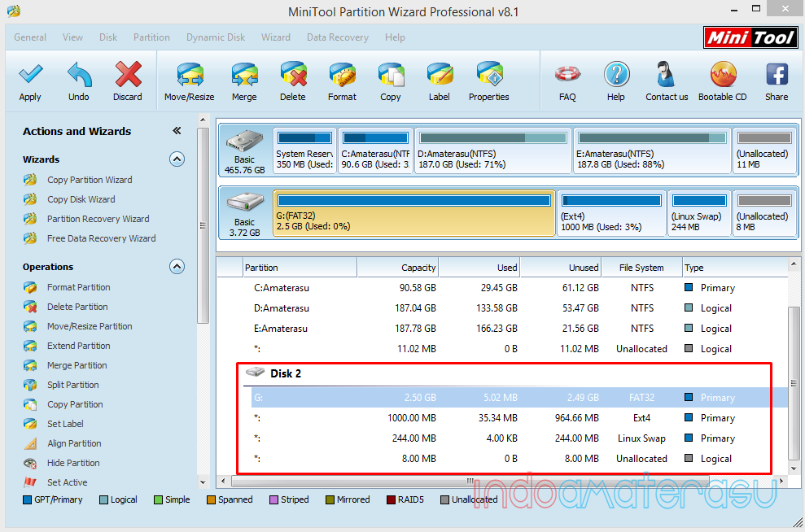Start Partition Recovery Wizard
This screenshot has height=532, width=805.
click(98, 219)
